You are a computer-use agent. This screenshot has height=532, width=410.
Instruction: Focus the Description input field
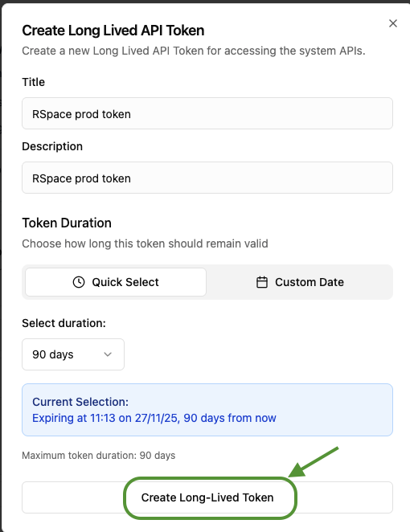(x=207, y=178)
